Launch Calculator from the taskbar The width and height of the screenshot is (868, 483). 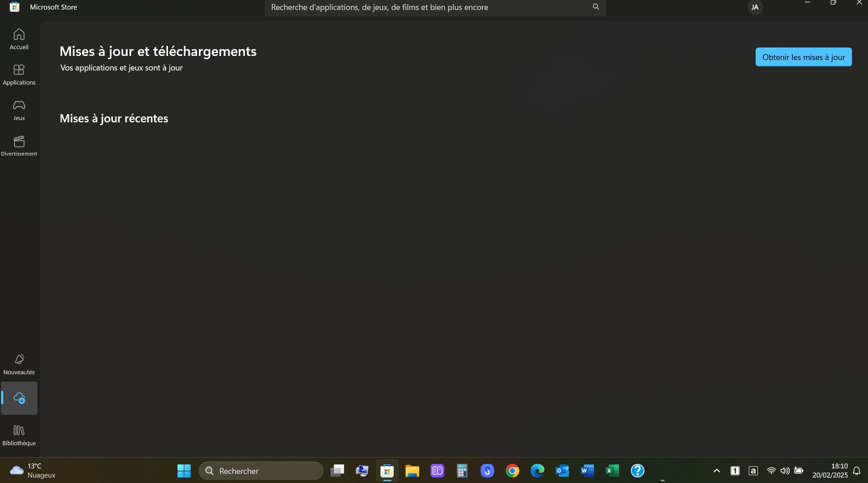coord(462,471)
